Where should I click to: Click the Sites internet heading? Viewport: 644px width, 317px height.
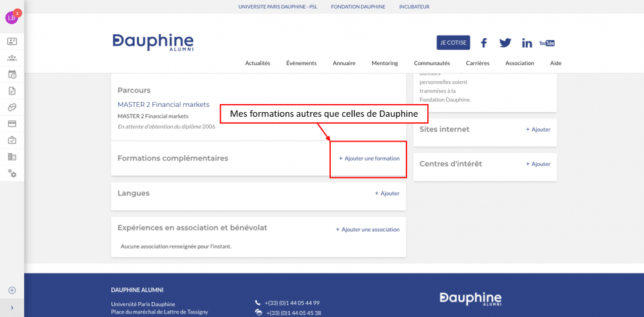(444, 129)
